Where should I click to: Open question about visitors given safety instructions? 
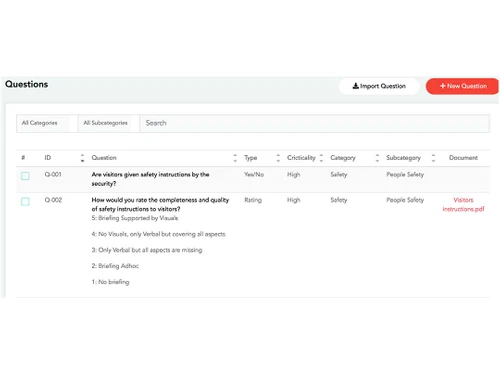150,179
